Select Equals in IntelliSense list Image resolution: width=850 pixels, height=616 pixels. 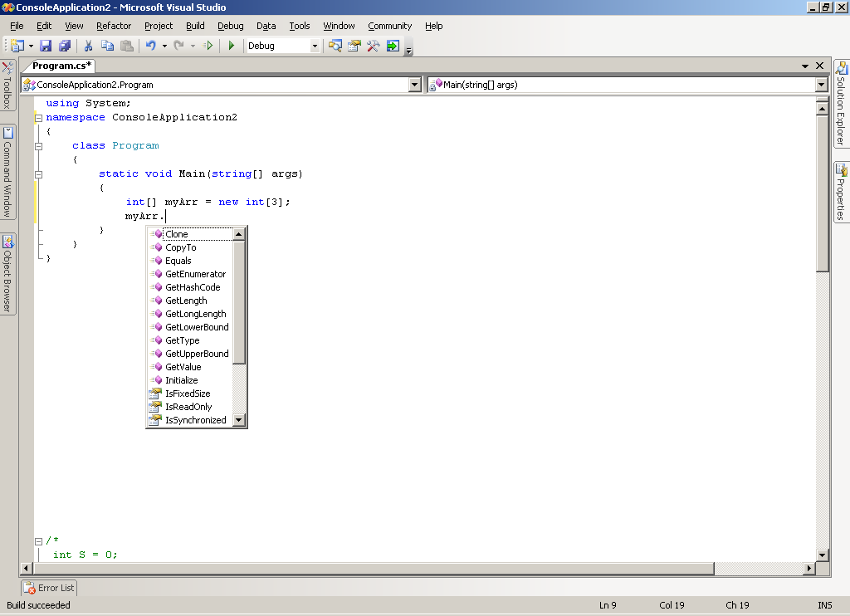point(190,261)
